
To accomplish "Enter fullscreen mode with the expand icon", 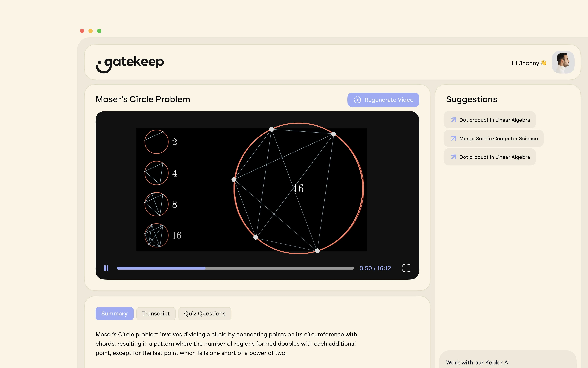I will pos(406,268).
